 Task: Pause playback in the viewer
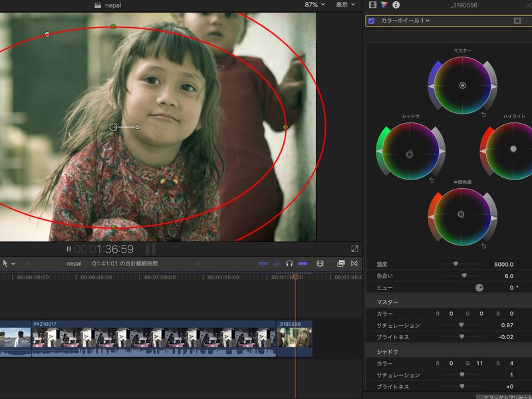point(68,249)
